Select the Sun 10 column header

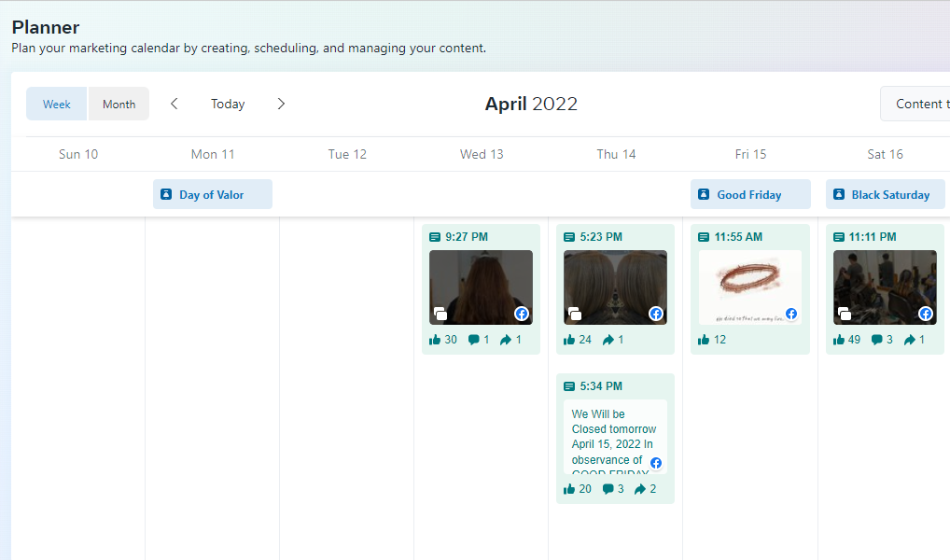coord(78,154)
